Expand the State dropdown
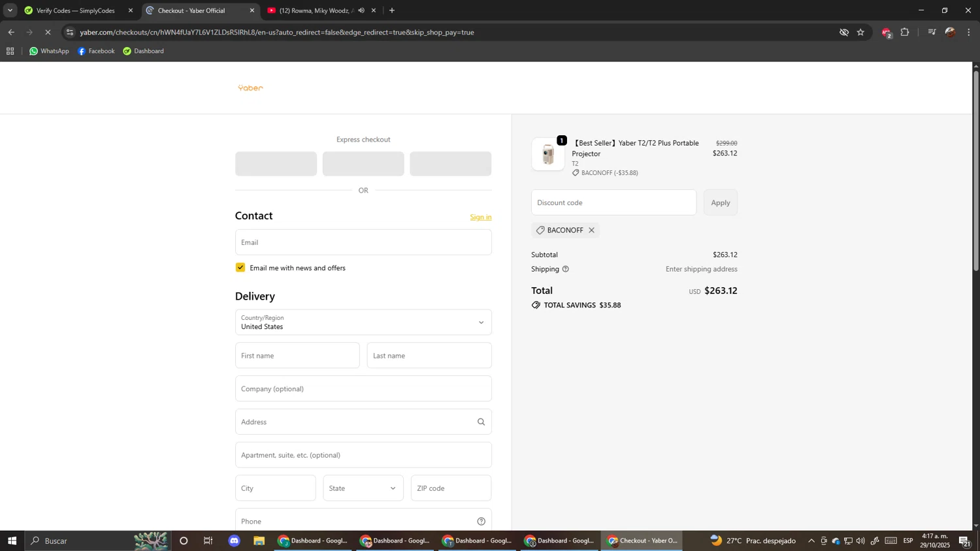980x551 pixels. click(363, 488)
